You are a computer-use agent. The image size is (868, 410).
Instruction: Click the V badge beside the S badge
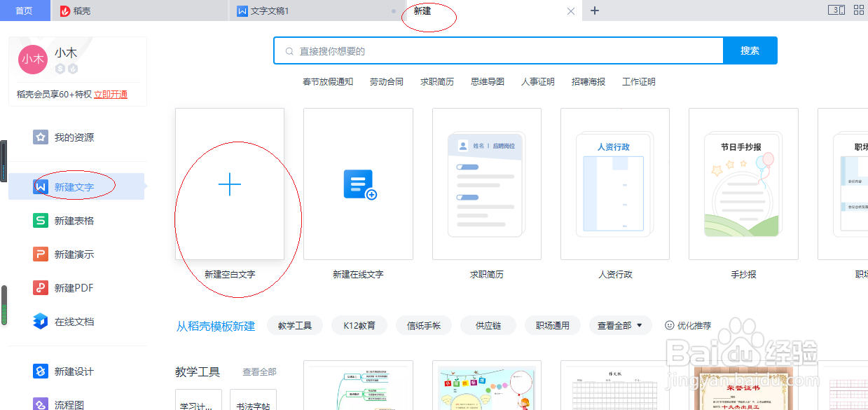[x=72, y=69]
